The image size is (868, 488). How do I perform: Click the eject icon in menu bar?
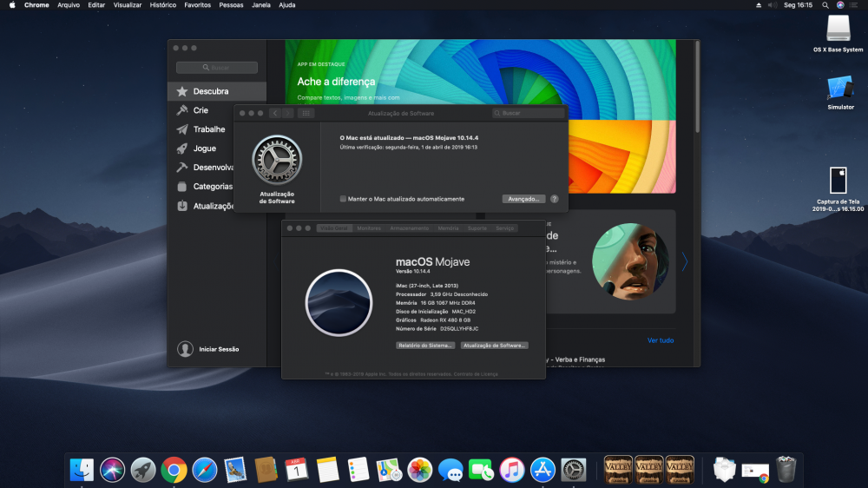[759, 5]
